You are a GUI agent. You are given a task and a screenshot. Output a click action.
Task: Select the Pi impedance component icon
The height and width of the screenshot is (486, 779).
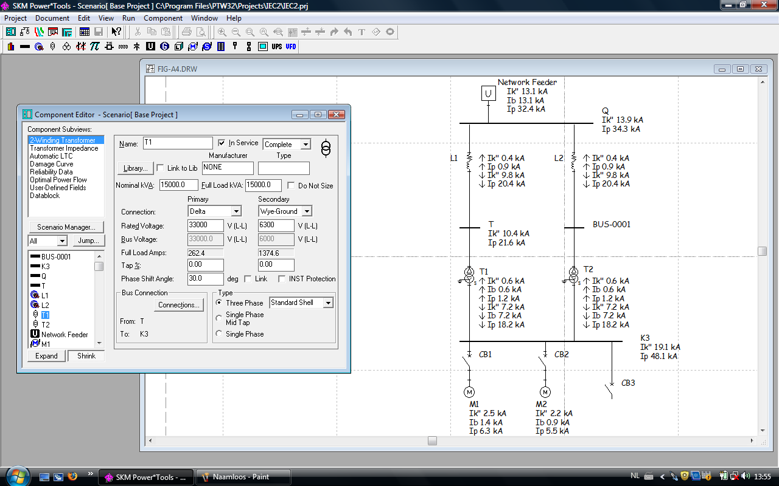(x=94, y=47)
